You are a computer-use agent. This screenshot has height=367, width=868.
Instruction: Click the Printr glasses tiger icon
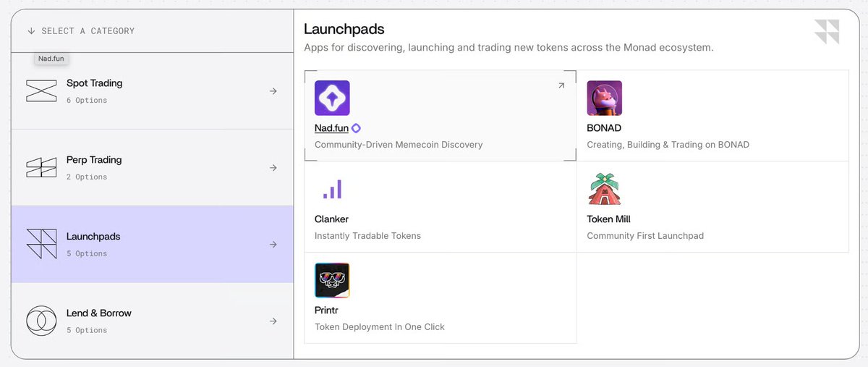pos(332,280)
